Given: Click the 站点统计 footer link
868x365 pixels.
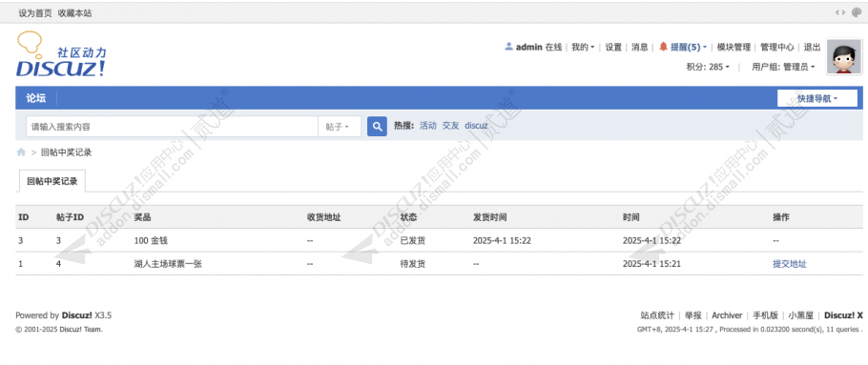Looking at the screenshot, I should (x=657, y=315).
